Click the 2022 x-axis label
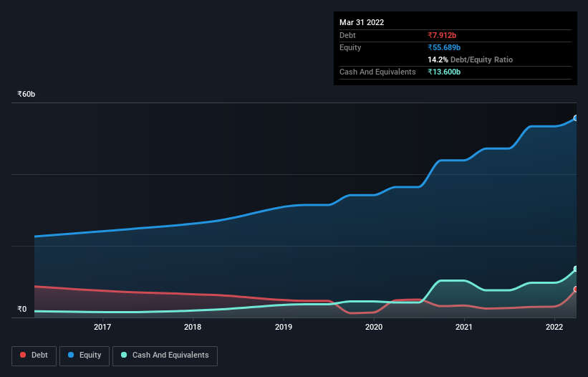This screenshot has height=377, width=588. pyautogui.click(x=554, y=327)
